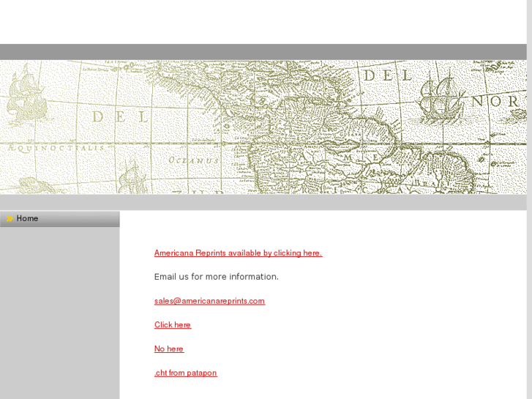Follow the "Click here" link

tap(173, 325)
